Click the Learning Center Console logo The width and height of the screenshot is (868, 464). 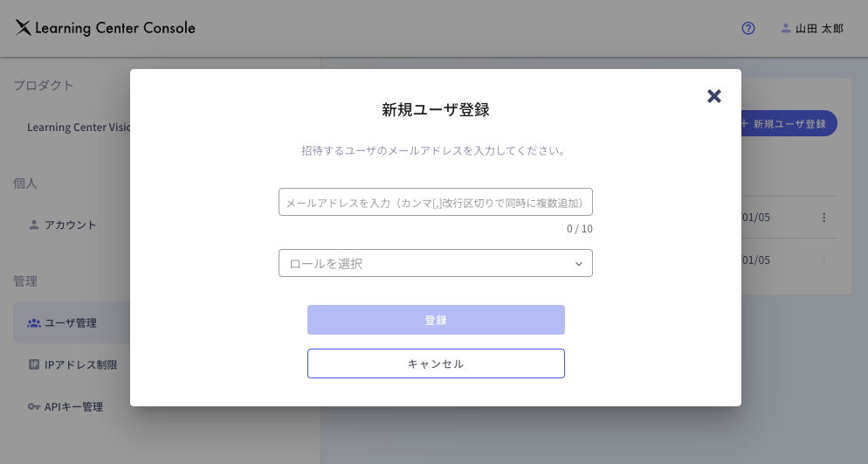click(105, 28)
